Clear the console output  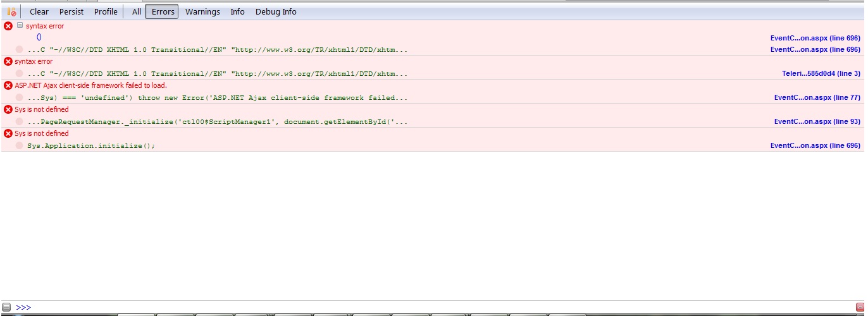click(39, 11)
